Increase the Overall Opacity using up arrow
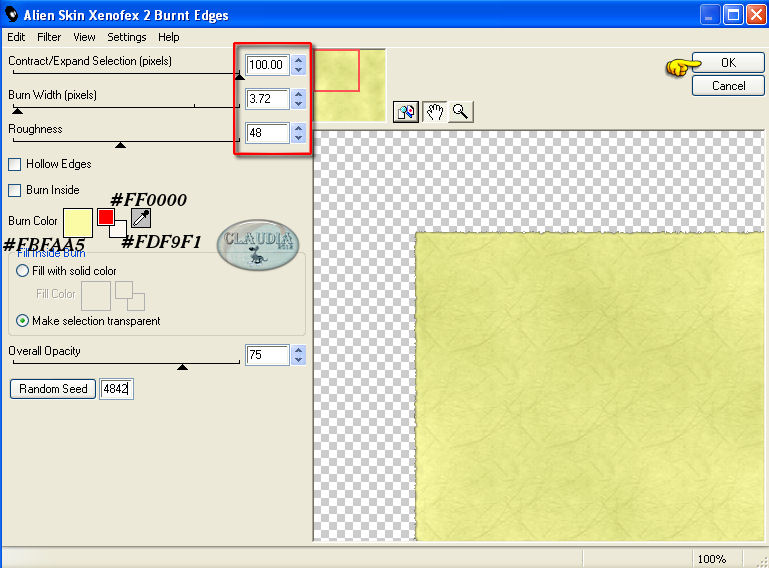769x568 pixels. click(298, 350)
